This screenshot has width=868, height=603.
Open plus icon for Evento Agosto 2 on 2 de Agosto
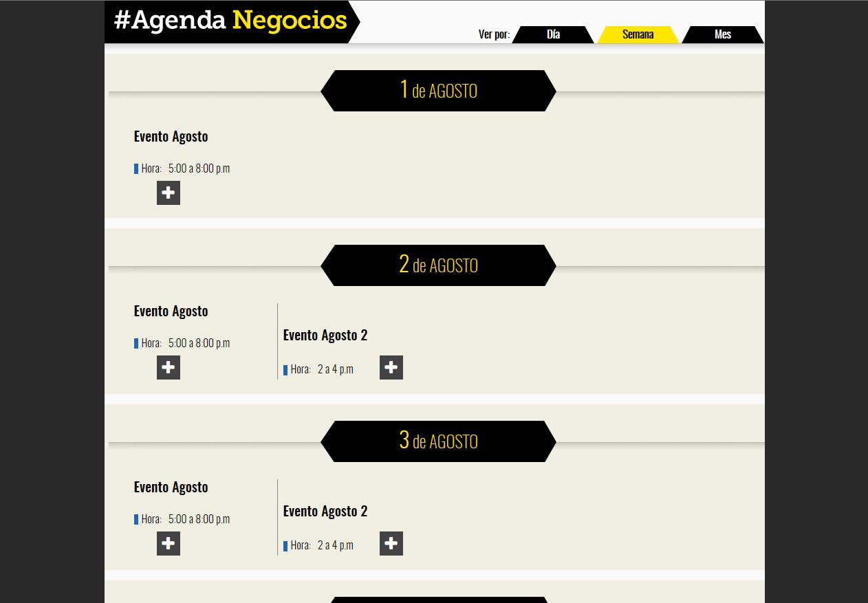391,368
